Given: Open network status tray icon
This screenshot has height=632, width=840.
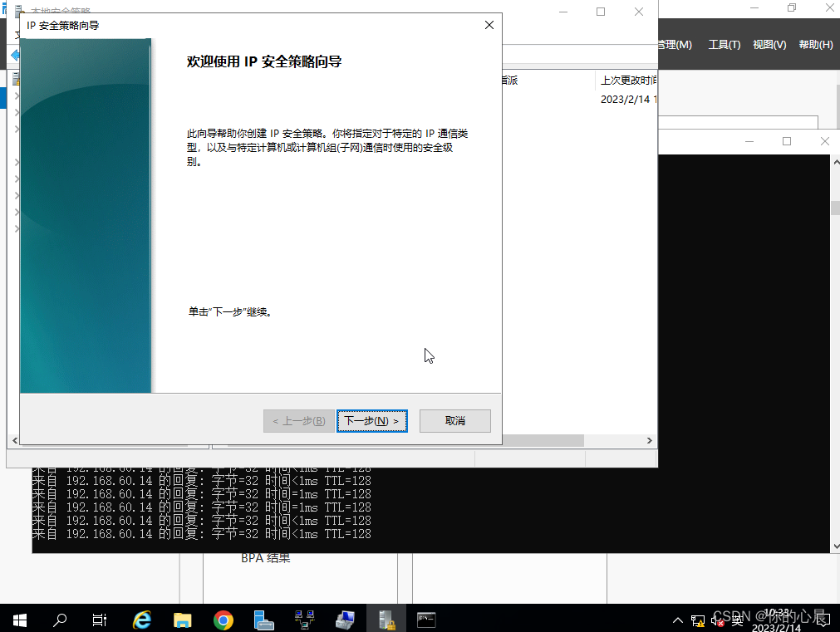Looking at the screenshot, I should click(697, 620).
